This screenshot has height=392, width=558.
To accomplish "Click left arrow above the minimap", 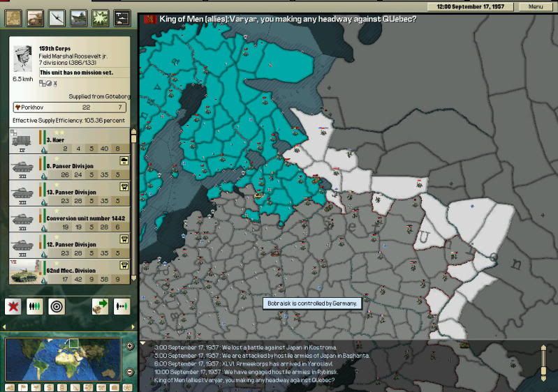I will 4,326.
